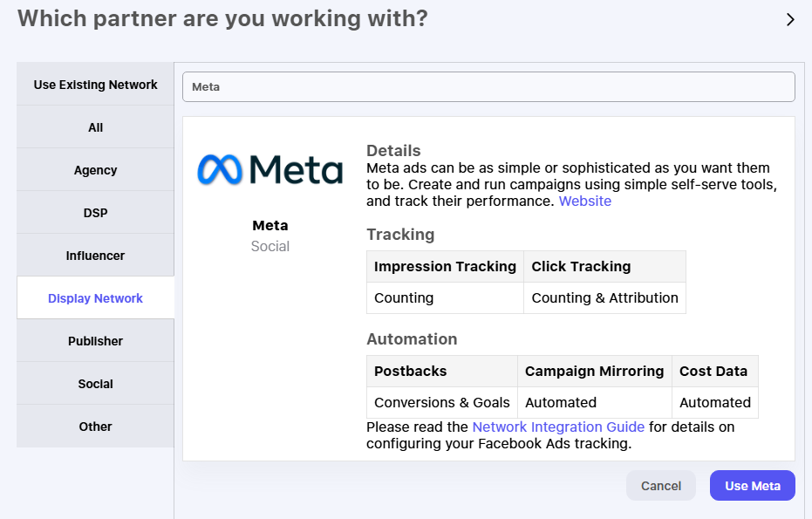Click the Meta logo image

click(x=270, y=169)
